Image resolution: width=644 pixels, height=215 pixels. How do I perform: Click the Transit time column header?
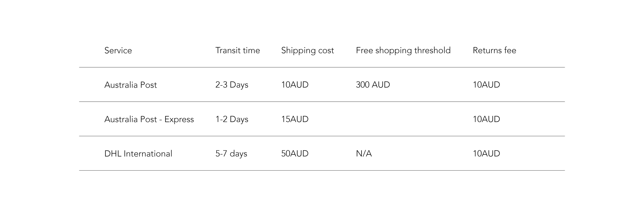tap(237, 50)
